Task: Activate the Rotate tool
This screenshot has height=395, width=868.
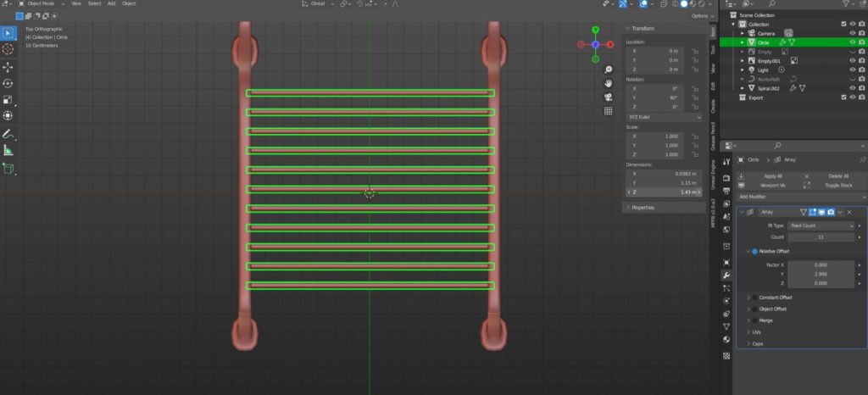Action: [8, 83]
